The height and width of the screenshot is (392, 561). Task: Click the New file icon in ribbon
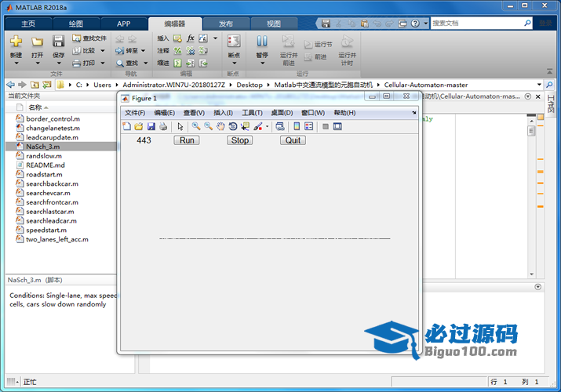[16, 41]
